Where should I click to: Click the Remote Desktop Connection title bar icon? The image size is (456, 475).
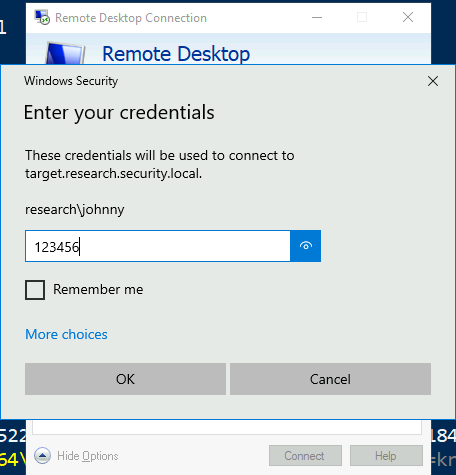42,17
